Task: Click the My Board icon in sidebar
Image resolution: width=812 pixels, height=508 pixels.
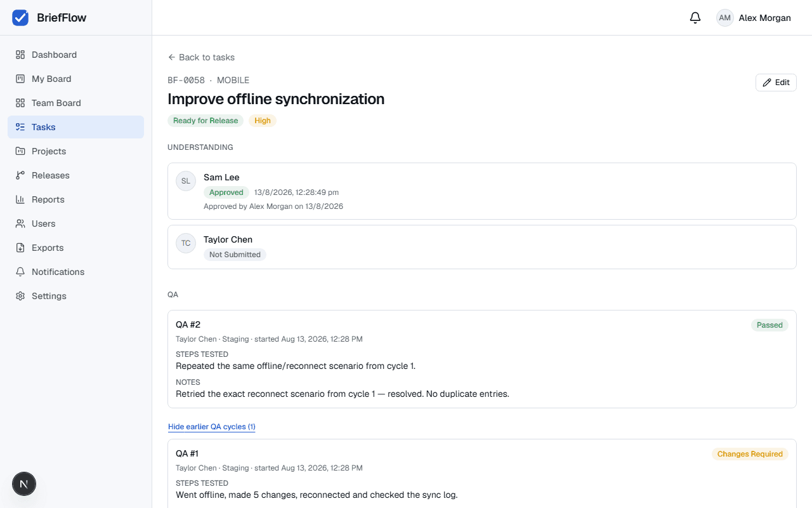Action: (20, 79)
